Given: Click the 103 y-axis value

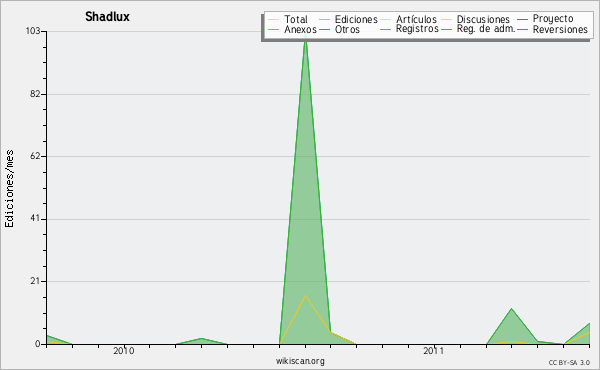Looking at the screenshot, I should 33,31.
